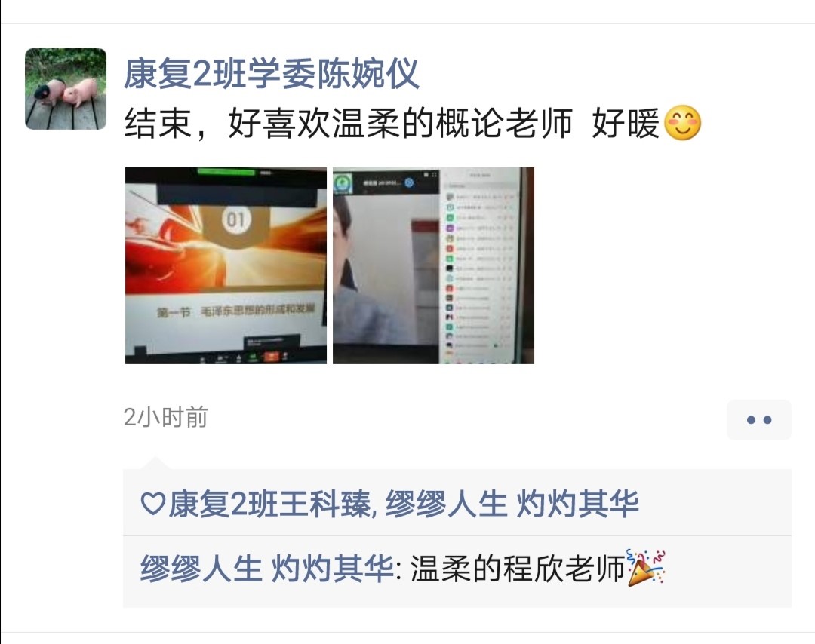Tap the two-dot like and comment button
This screenshot has width=815, height=644.
[759, 419]
